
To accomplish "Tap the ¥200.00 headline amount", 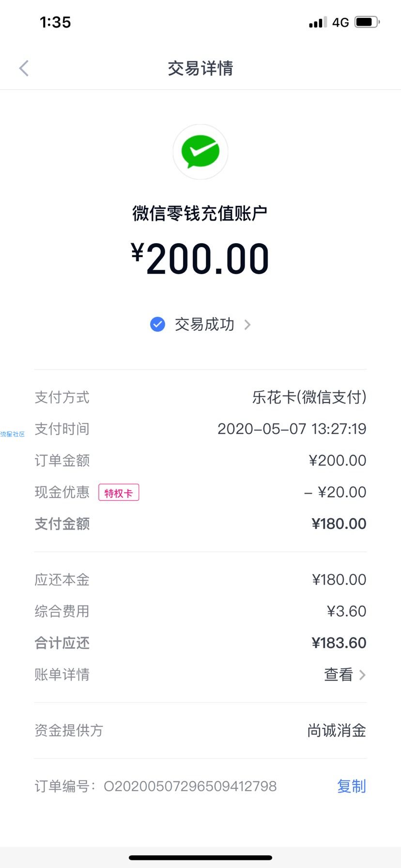I will coord(200,259).
